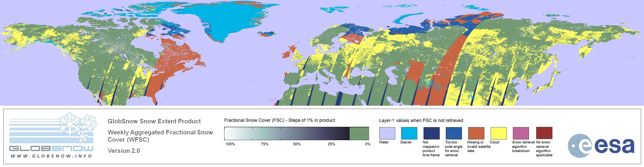Viewport: 644px width, 167px height.
Task: Click the 50% scale label
Action: click(x=297, y=144)
